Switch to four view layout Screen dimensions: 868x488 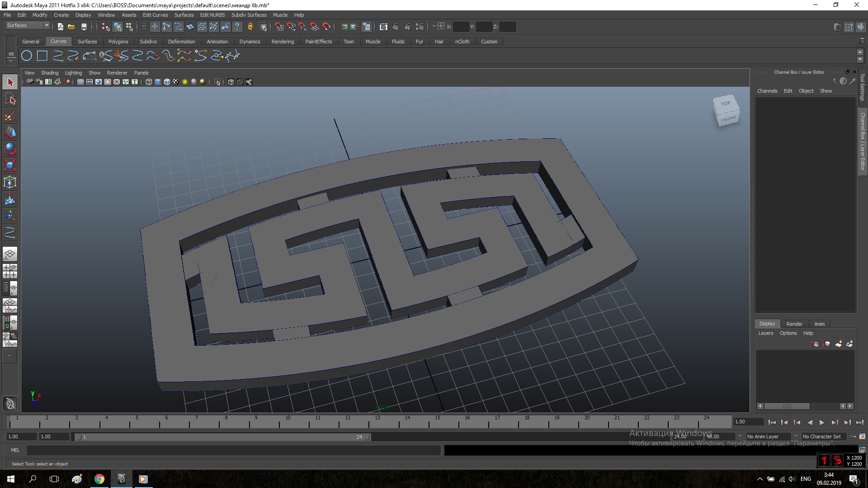pos(10,271)
